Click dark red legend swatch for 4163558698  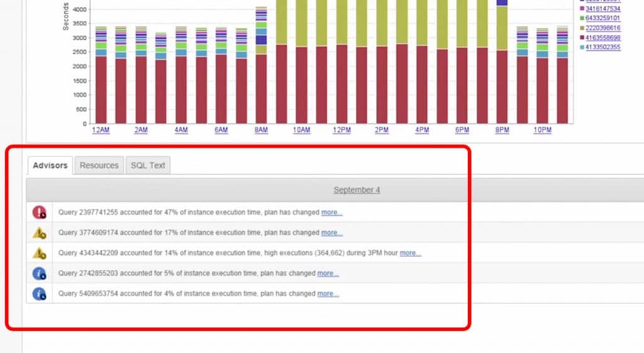[x=581, y=38]
